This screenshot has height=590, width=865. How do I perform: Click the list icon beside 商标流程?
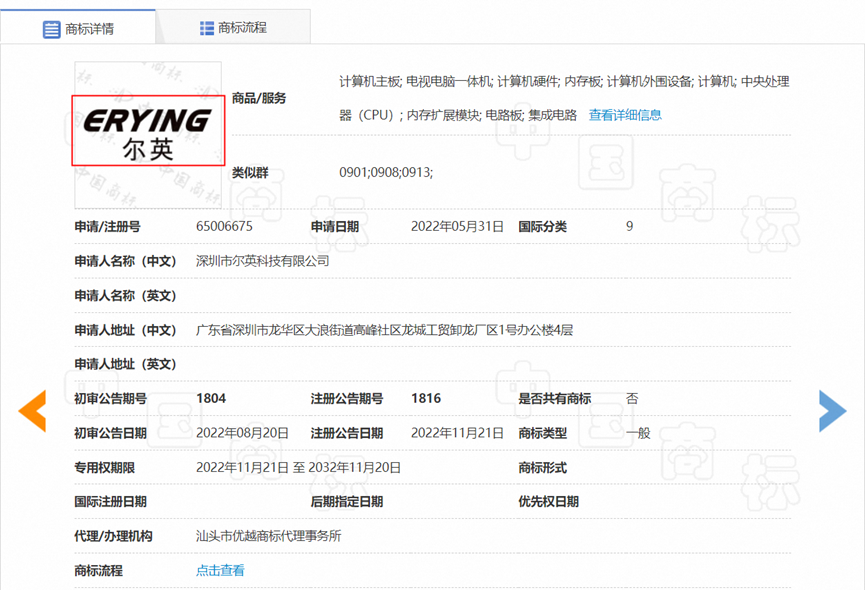coord(207,28)
